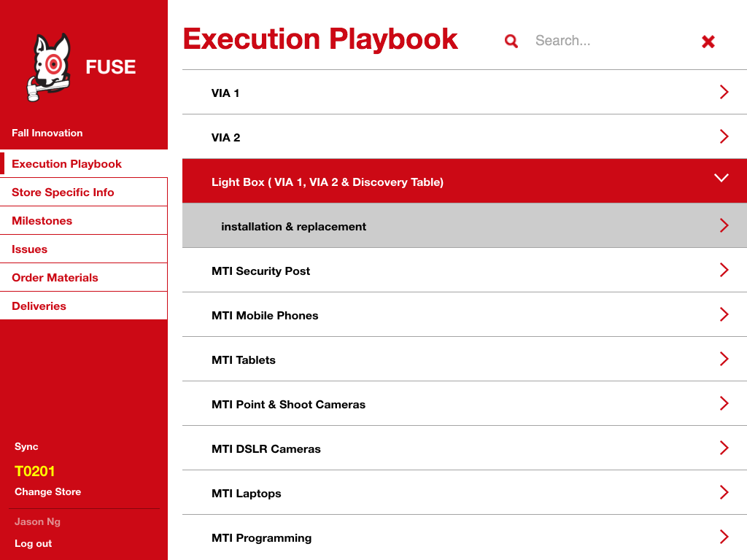The image size is (747, 560).
Task: Select MTI Programming row text
Action: coord(262,537)
